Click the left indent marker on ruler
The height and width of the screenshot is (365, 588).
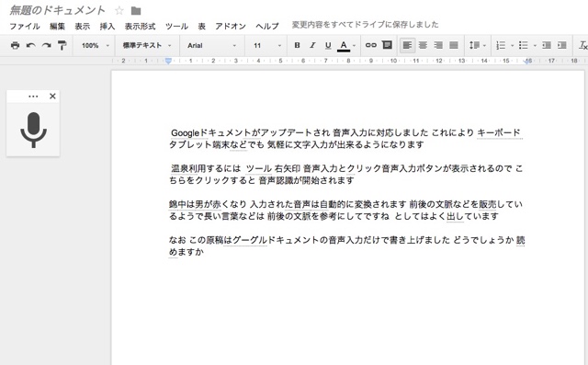168,61
